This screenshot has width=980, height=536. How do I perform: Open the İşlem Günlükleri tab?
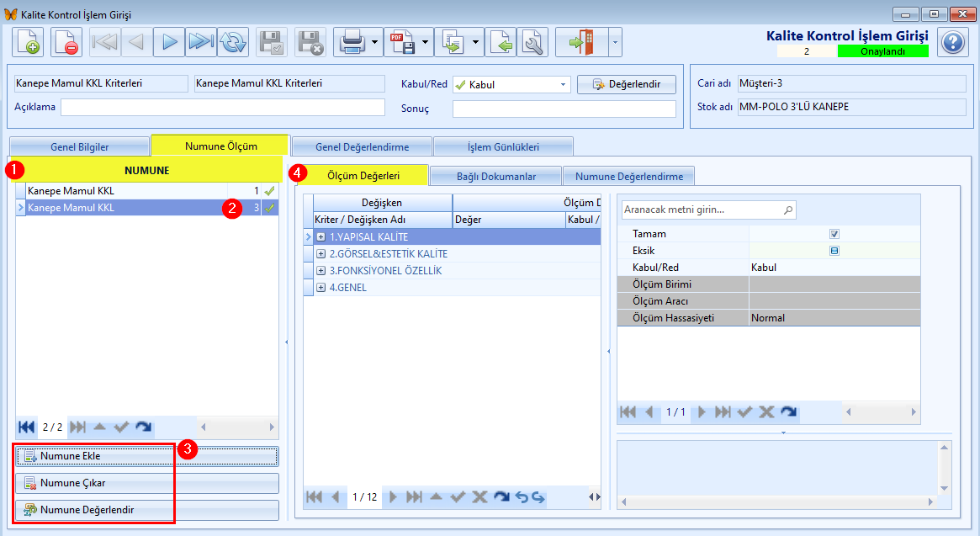[x=503, y=147]
